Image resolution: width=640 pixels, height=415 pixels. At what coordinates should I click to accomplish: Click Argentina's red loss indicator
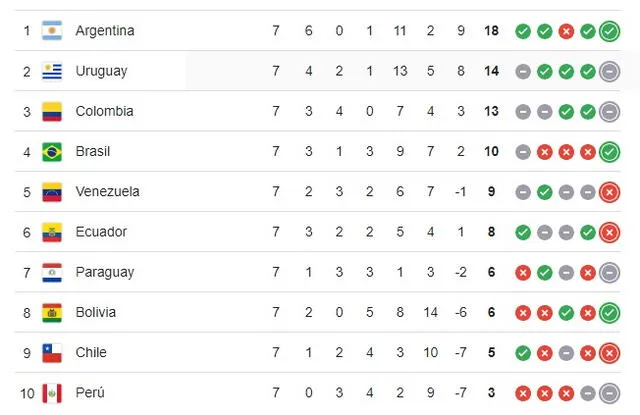tap(567, 31)
